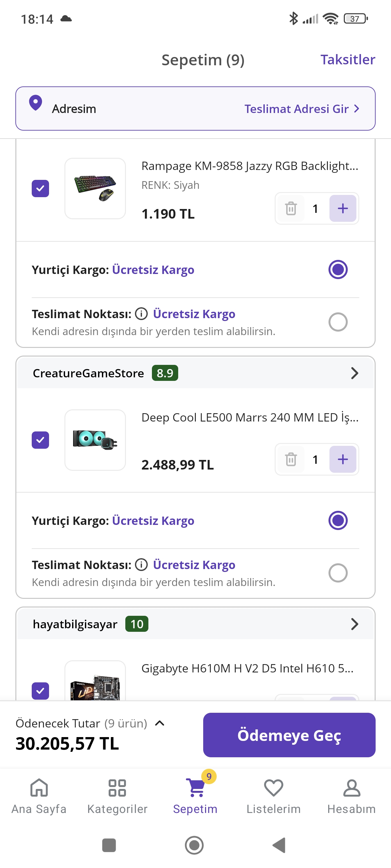Image resolution: width=391 pixels, height=868 pixels.
Task: Open Deep Cool LE500 product thumbnail
Action: [x=95, y=440]
